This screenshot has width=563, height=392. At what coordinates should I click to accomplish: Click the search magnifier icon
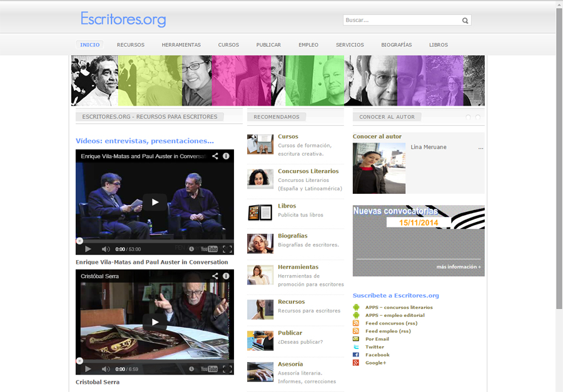click(x=465, y=21)
